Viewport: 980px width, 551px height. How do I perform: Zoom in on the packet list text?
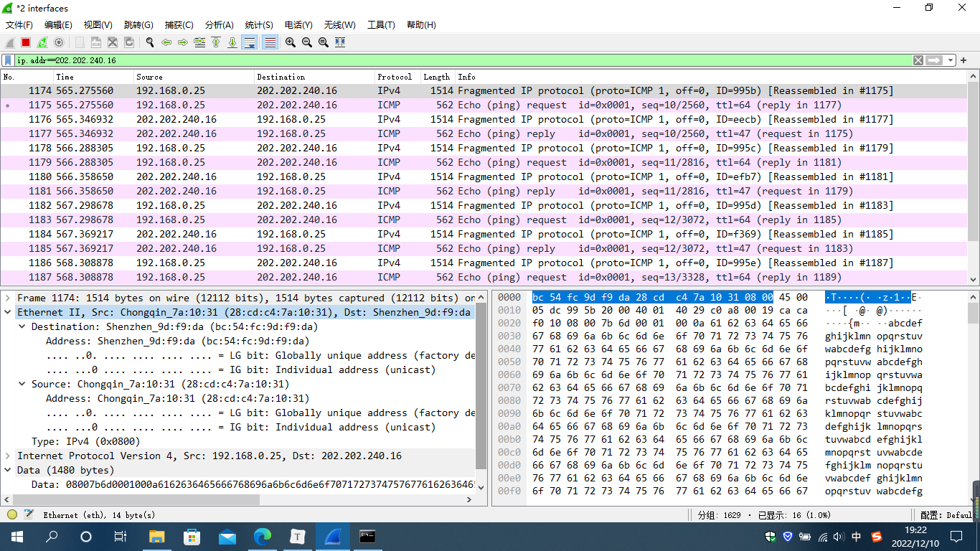[x=289, y=42]
